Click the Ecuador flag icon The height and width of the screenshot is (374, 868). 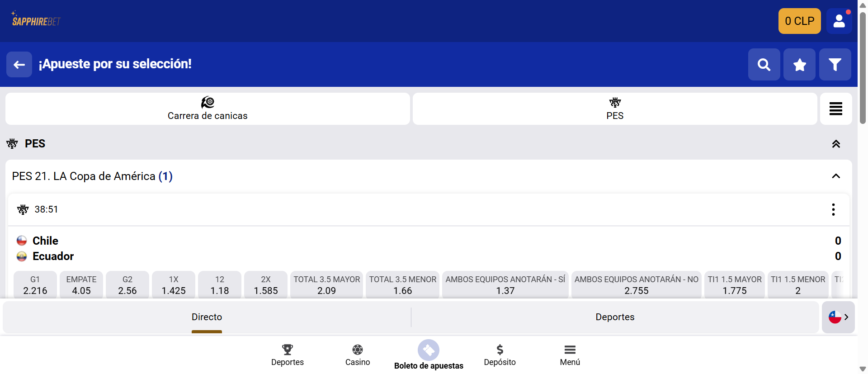click(x=22, y=256)
